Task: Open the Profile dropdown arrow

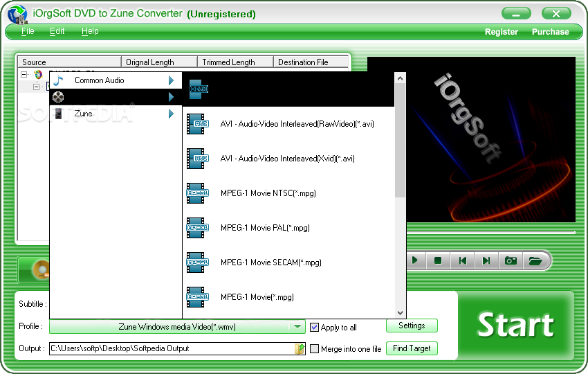Action: (x=297, y=326)
